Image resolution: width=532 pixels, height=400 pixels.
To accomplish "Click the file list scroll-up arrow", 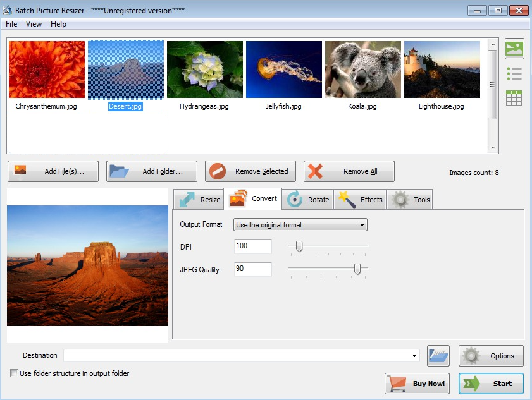I will (493, 44).
